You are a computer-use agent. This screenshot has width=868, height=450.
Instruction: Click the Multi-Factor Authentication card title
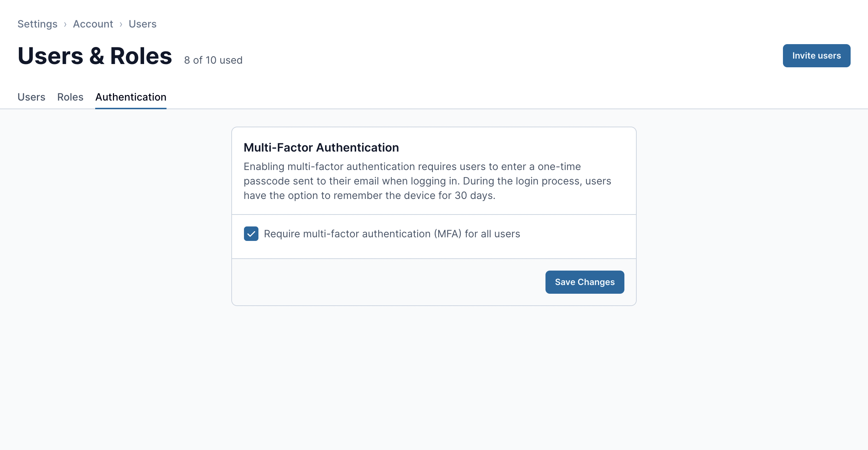click(321, 148)
